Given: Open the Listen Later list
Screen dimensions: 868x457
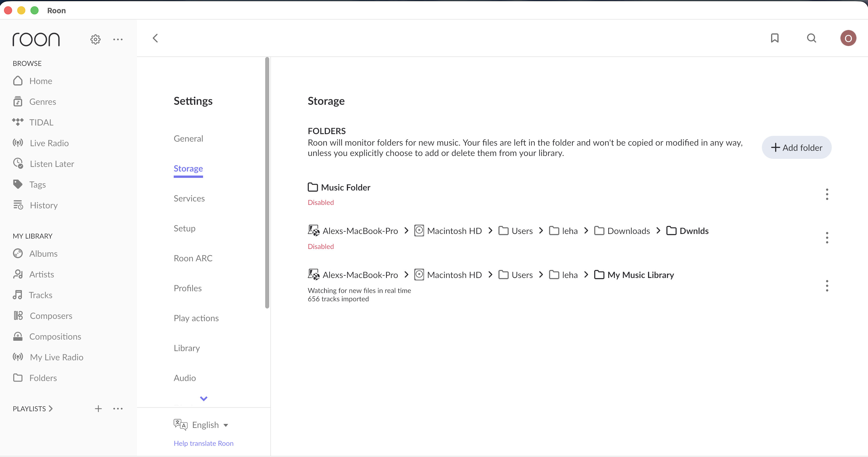Looking at the screenshot, I should (x=51, y=164).
